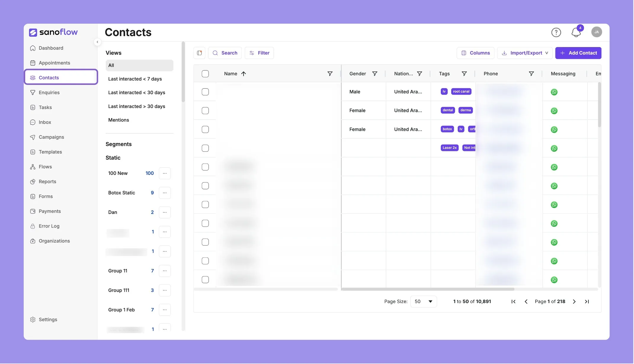The height and width of the screenshot is (364, 634).
Task: Select the checkbox in the Laser 2x row
Action: coord(205,148)
